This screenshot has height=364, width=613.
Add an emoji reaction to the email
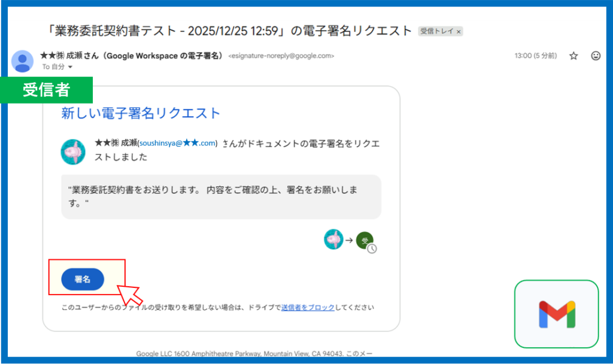coord(596,56)
